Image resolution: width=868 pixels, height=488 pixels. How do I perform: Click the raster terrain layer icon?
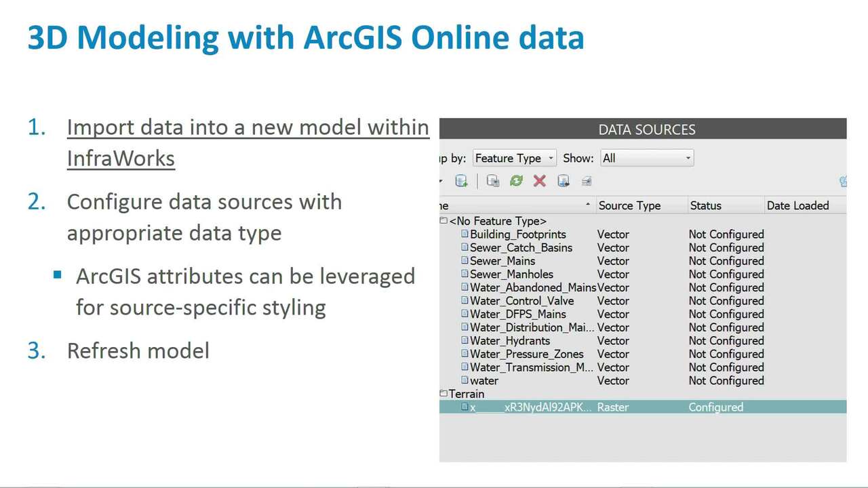465,407
